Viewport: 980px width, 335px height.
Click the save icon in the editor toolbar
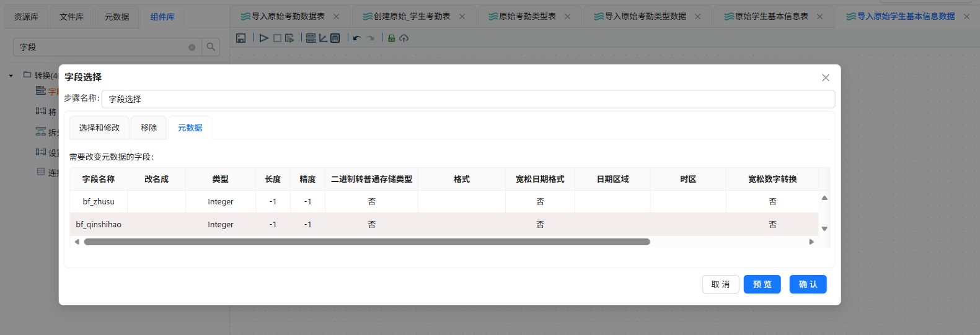click(x=241, y=38)
